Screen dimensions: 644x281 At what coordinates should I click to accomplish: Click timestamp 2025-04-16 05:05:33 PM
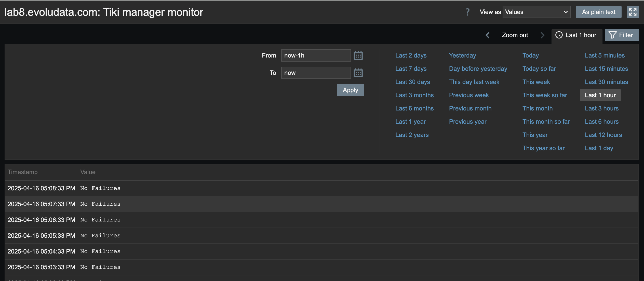(x=41, y=236)
